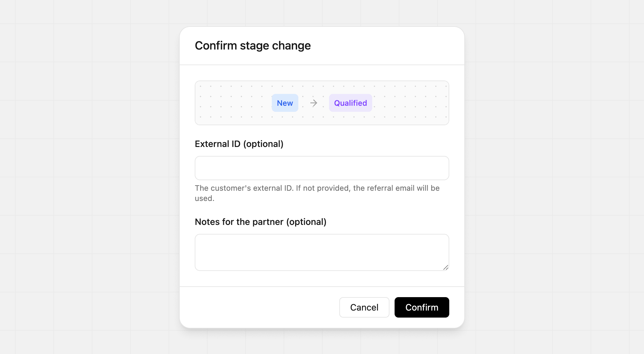Click Cancel to dismiss the dialog
This screenshot has height=354, width=644.
pos(364,307)
